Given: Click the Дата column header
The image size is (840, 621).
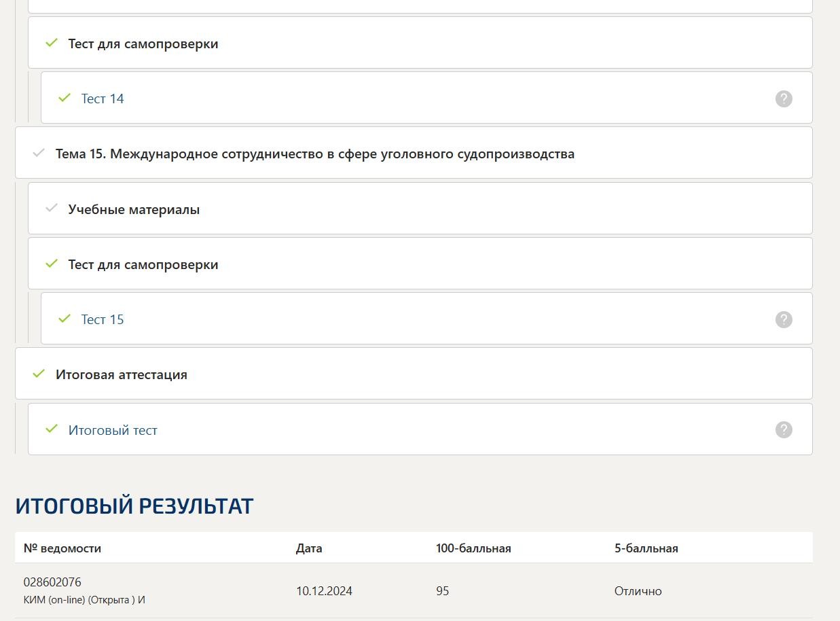Looking at the screenshot, I should [309, 548].
